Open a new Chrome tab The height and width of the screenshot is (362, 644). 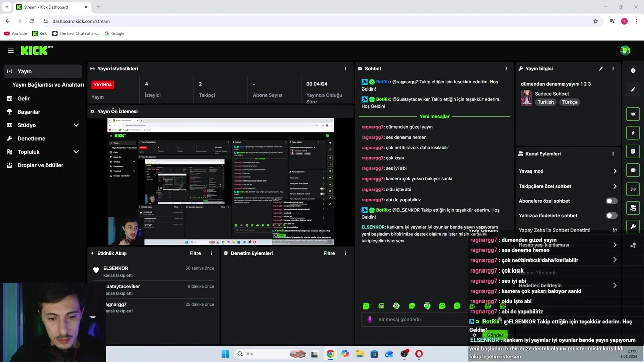pyautogui.click(x=98, y=7)
